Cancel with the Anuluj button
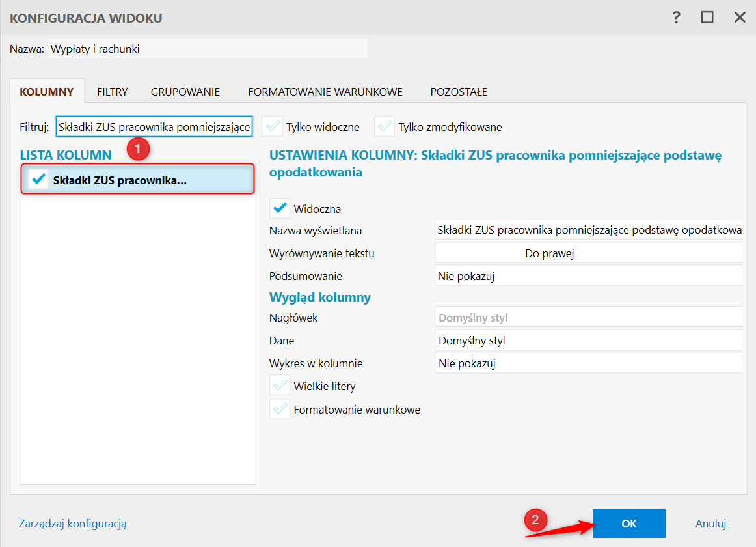This screenshot has width=756, height=547. pos(710,524)
